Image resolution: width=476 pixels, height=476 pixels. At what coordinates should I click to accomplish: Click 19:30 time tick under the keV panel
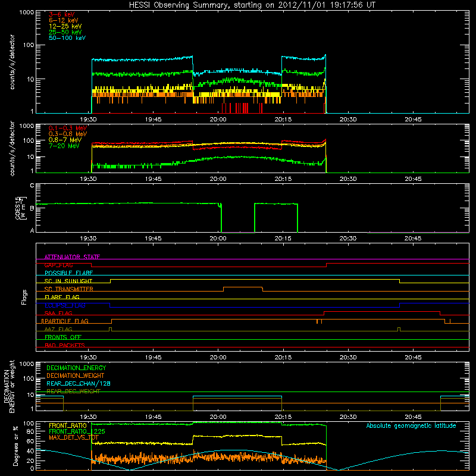(88, 120)
